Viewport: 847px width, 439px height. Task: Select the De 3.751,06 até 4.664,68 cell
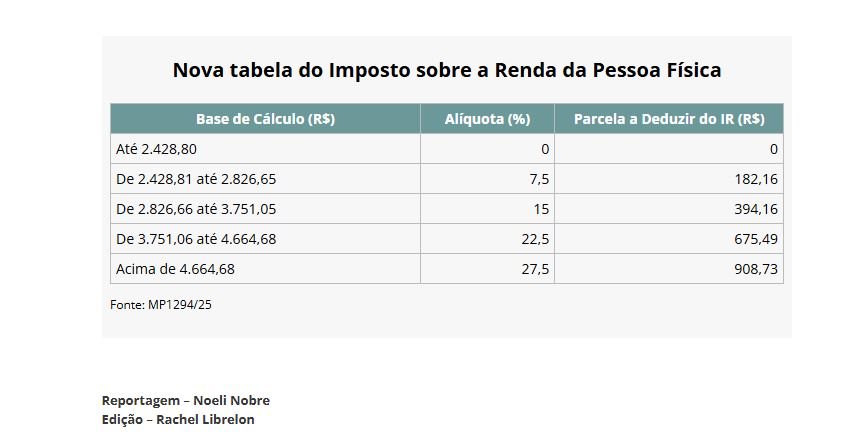pos(197,239)
